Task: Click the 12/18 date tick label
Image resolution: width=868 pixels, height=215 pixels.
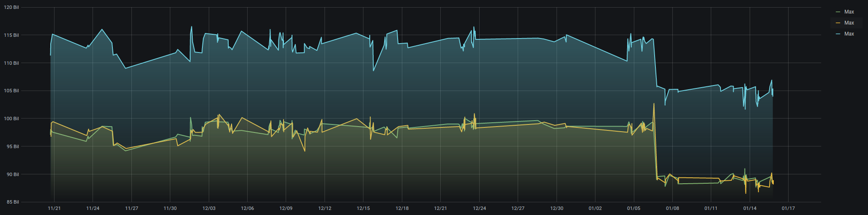Action: point(402,208)
